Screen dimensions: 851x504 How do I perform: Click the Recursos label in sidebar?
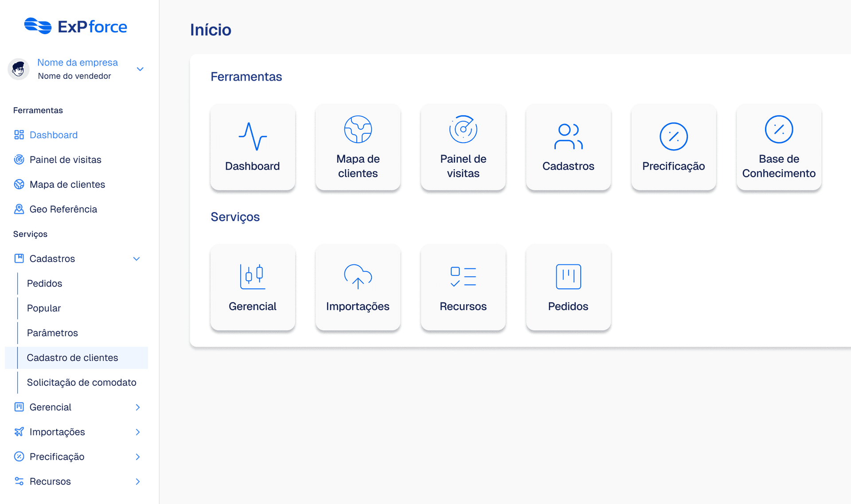click(x=50, y=481)
